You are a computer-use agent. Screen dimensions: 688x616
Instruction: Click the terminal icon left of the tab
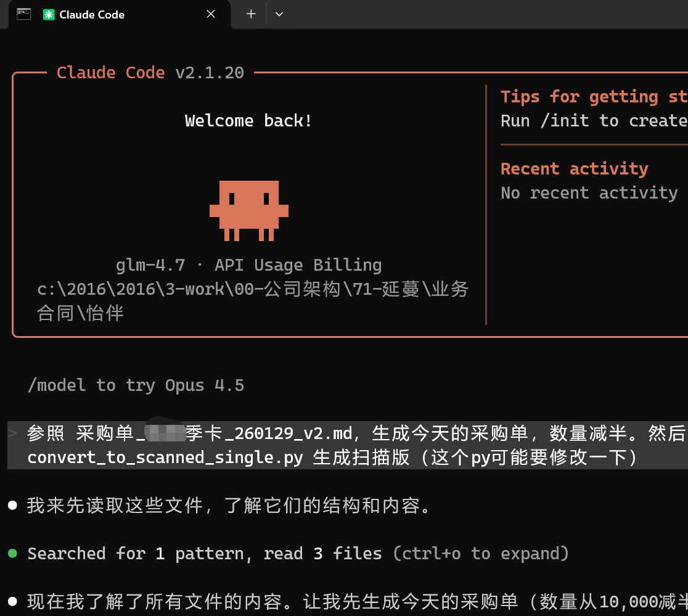24,14
